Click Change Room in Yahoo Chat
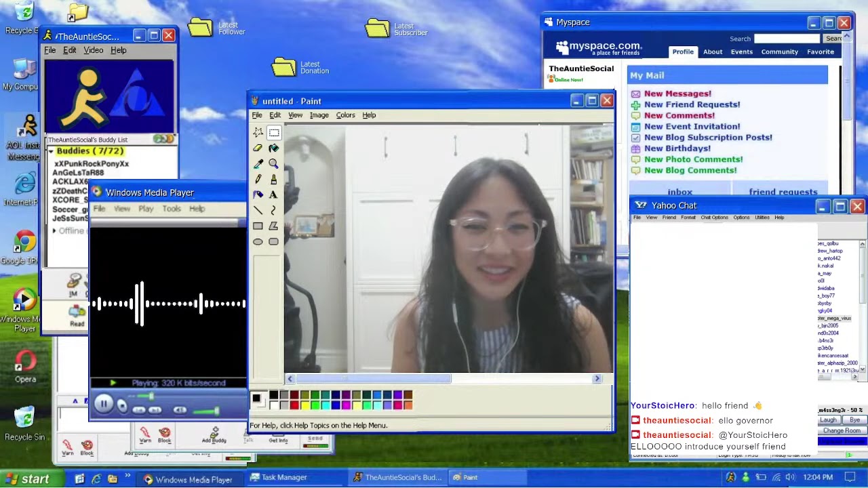The width and height of the screenshot is (868, 488). point(842,431)
